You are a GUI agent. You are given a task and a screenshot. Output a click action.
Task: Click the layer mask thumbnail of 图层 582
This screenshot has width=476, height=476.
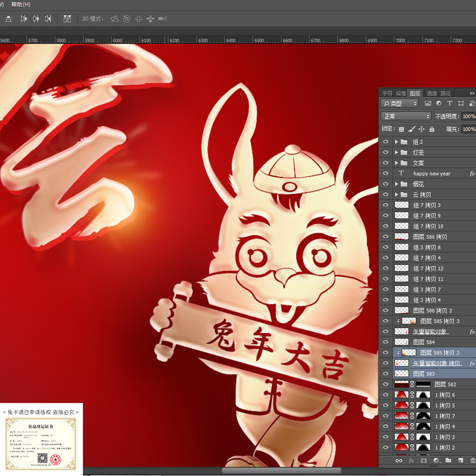423,385
